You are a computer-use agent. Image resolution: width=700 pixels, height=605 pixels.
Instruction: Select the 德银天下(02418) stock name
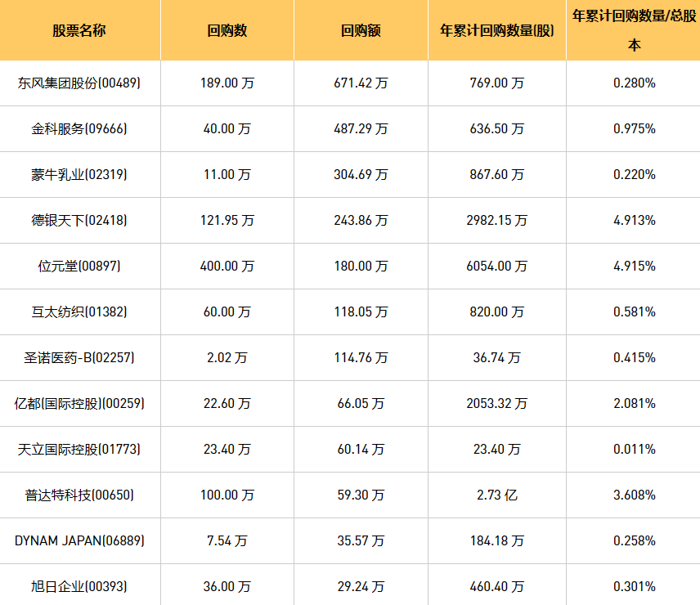tap(79, 221)
